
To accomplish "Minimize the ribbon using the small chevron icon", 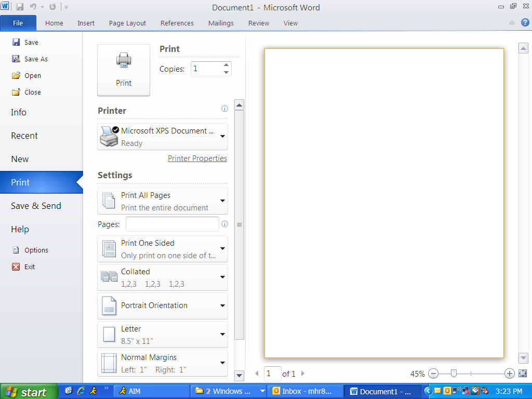I will (512, 23).
